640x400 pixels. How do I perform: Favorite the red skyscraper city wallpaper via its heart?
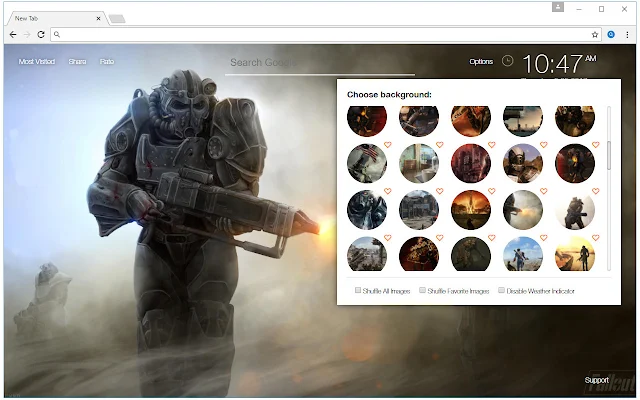(491, 144)
